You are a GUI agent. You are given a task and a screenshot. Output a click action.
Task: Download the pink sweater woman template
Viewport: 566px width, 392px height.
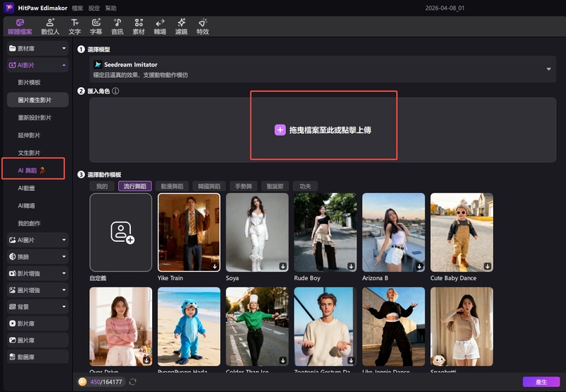pos(146,360)
